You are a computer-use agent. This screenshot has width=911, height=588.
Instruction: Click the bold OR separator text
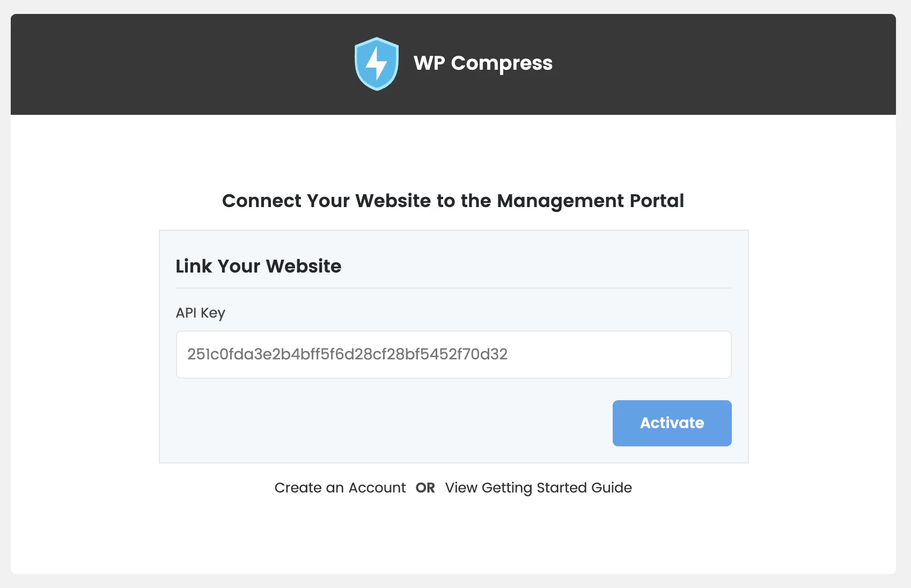click(425, 488)
